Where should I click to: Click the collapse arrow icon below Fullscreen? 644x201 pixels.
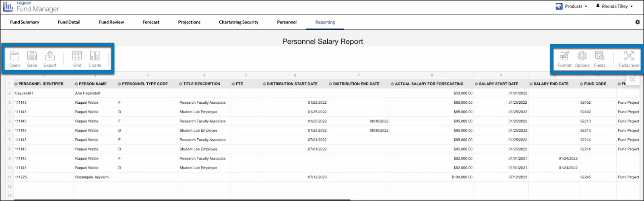(633, 79)
